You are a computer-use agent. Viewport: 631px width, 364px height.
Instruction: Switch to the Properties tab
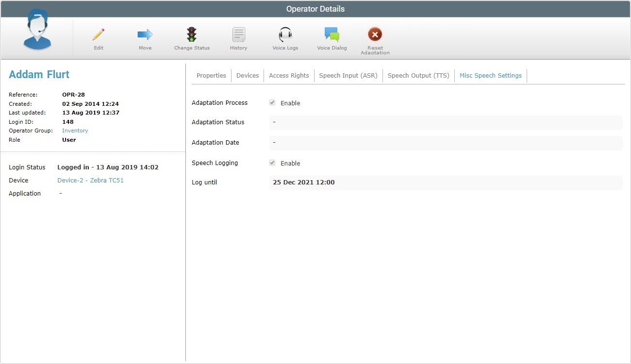(x=211, y=75)
